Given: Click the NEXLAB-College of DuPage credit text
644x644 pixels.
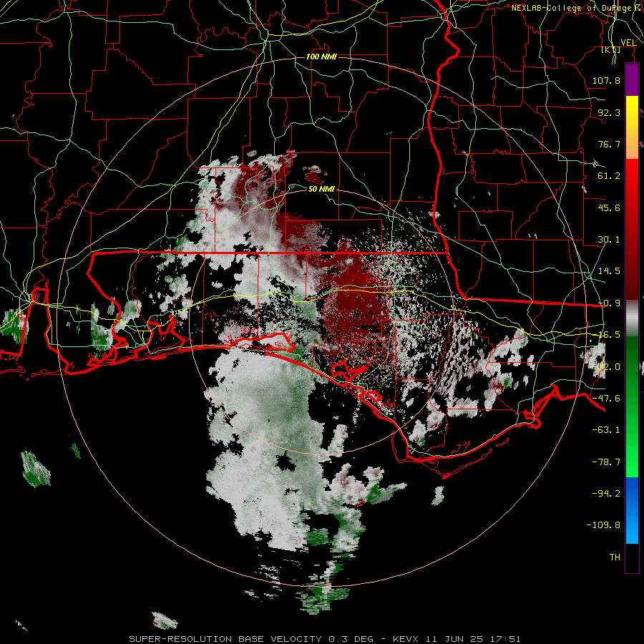Looking at the screenshot, I should [577, 8].
